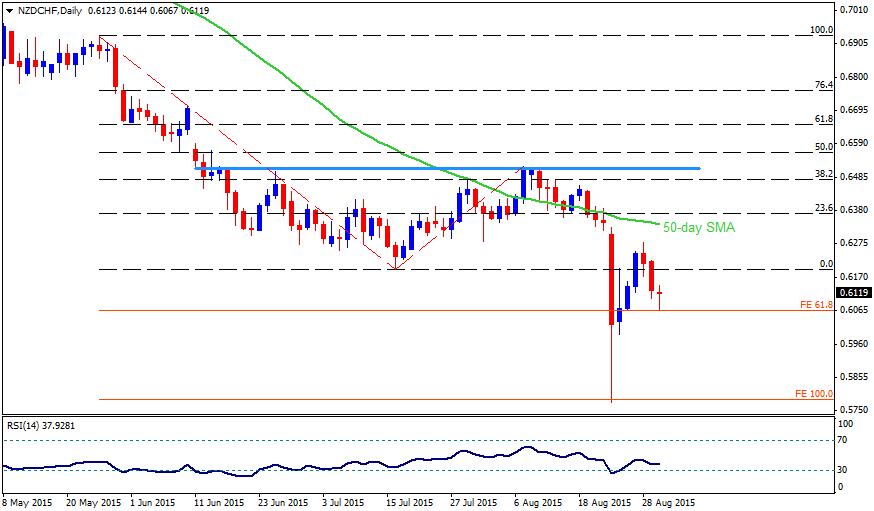Click the 50.0 Fibonacci level label

click(824, 147)
